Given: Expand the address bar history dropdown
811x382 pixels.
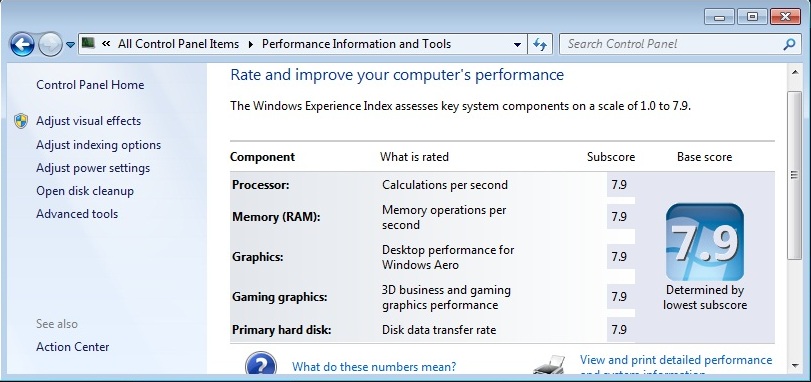Looking at the screenshot, I should (x=517, y=45).
